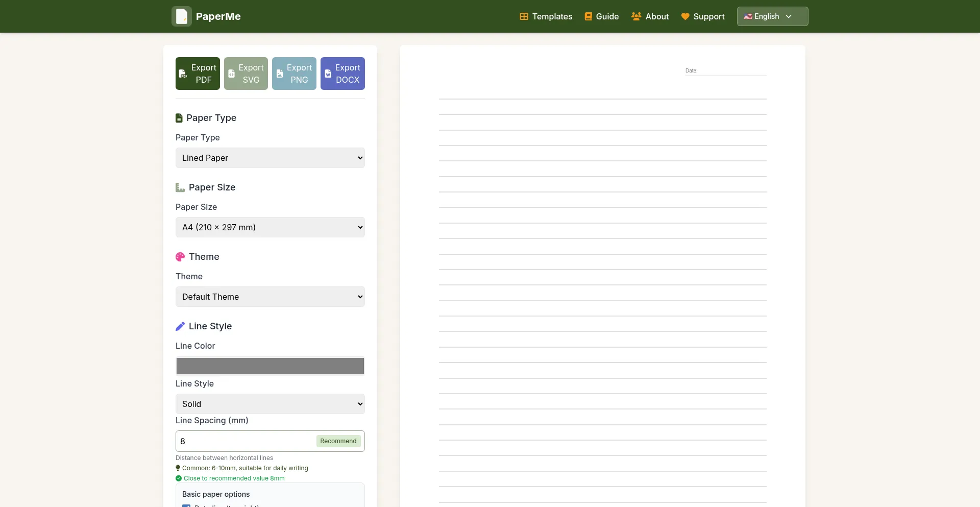Select the 'Distance between horizontal lines' hint
The height and width of the screenshot is (507, 980).
[x=224, y=458]
